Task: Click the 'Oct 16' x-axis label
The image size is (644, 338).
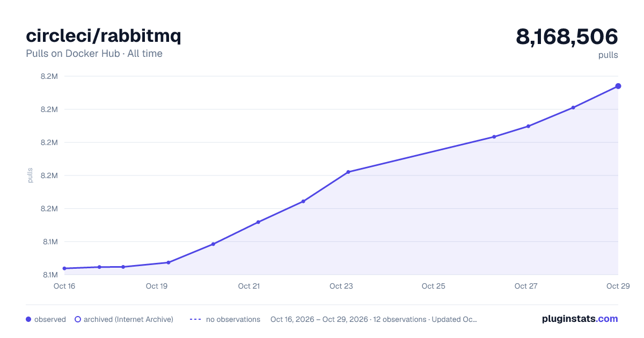Action: pyautogui.click(x=64, y=286)
